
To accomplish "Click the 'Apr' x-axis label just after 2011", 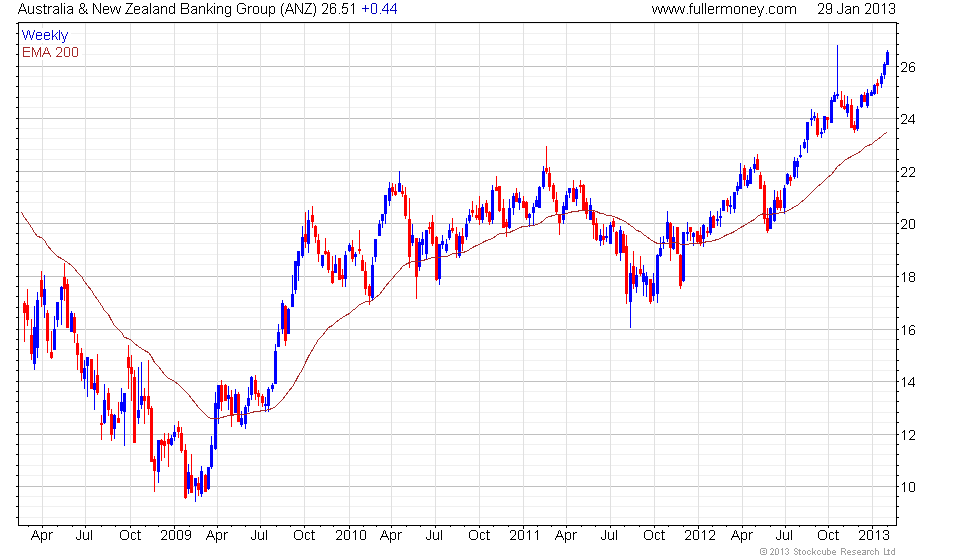I will tap(566, 536).
